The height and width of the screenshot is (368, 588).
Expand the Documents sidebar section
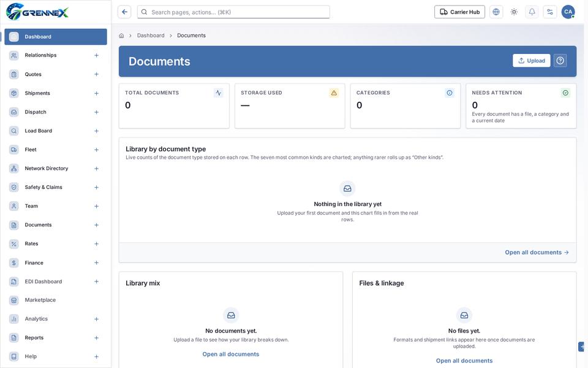point(96,225)
